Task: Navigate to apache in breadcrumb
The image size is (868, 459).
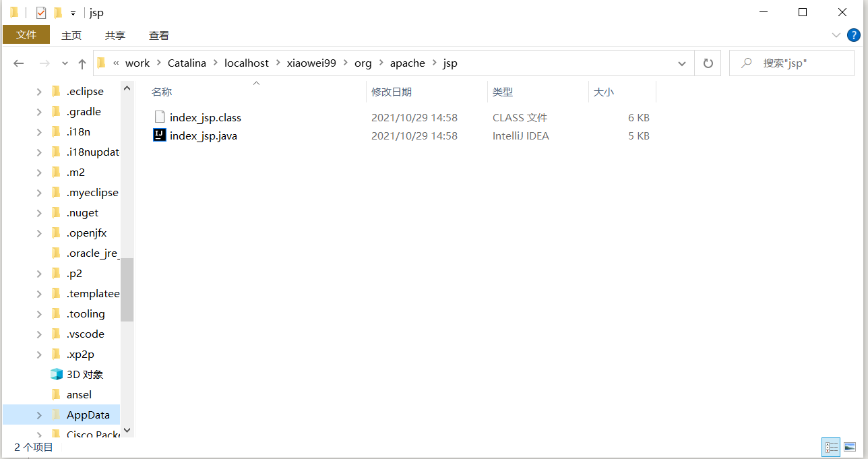Action: click(408, 63)
